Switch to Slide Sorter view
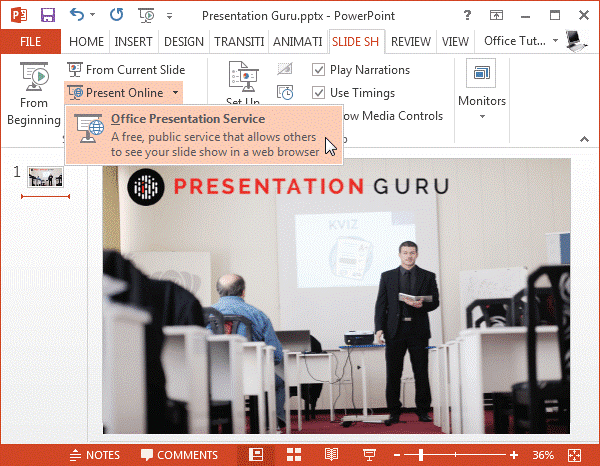 pos(294,455)
